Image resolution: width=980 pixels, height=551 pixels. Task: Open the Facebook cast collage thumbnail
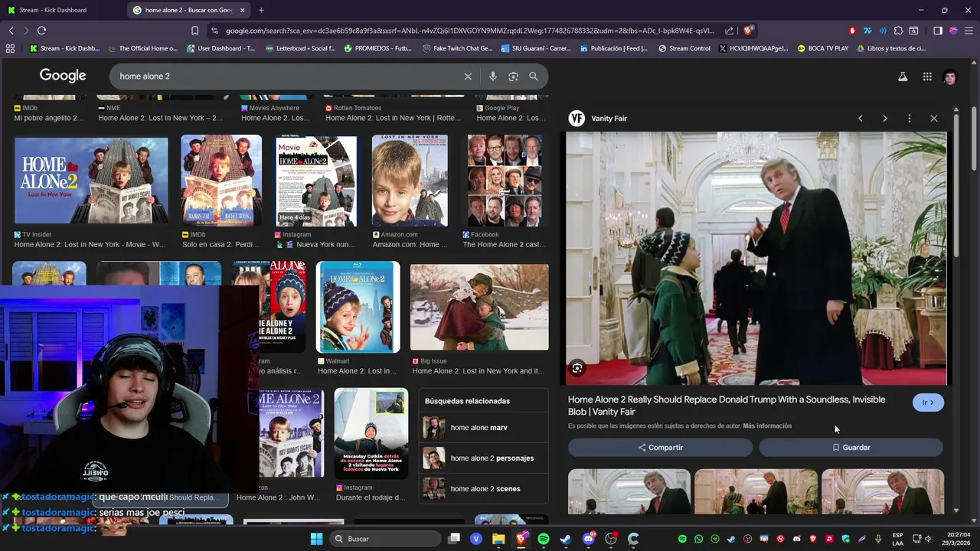pyautogui.click(x=505, y=181)
